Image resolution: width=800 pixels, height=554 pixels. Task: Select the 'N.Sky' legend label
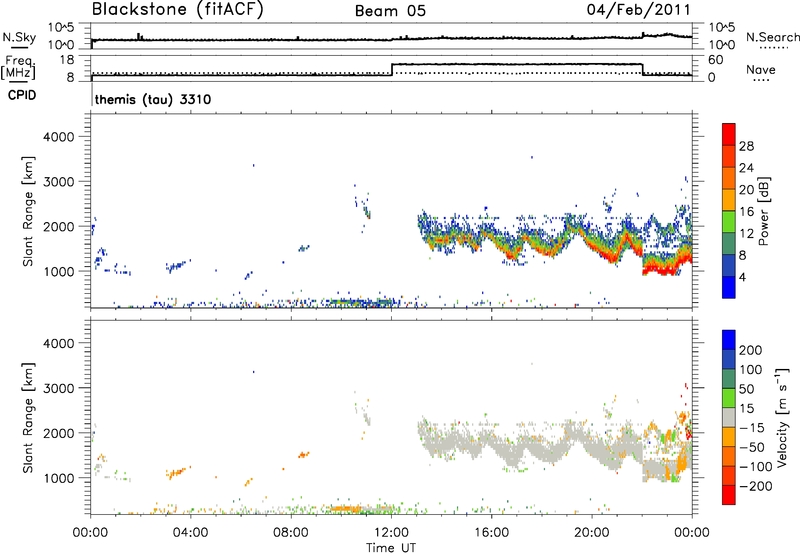point(19,37)
